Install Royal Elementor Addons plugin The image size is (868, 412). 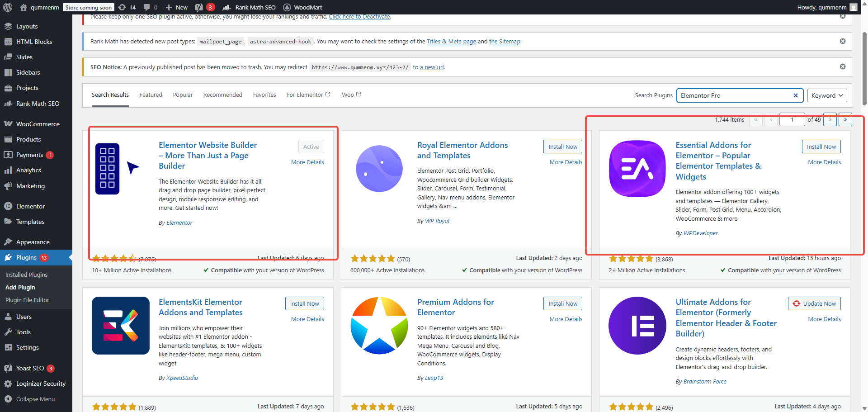pos(562,147)
